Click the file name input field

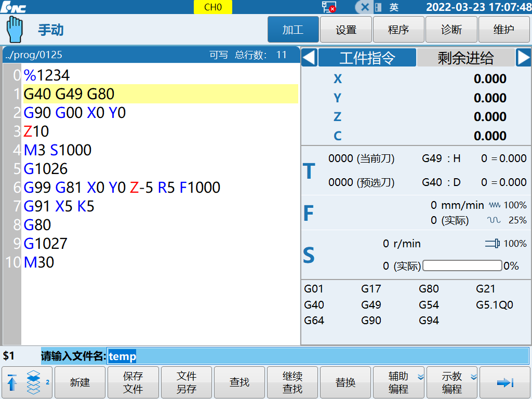317,356
